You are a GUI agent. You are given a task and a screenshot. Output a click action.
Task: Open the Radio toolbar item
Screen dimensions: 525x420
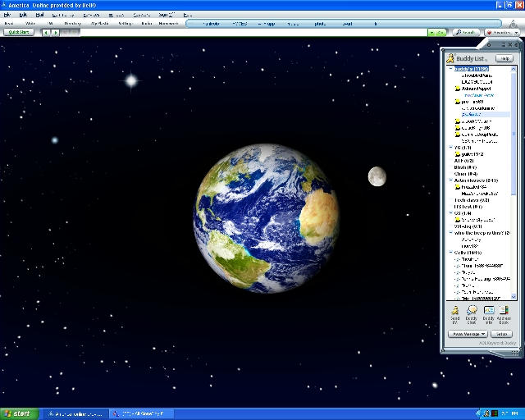click(x=146, y=24)
